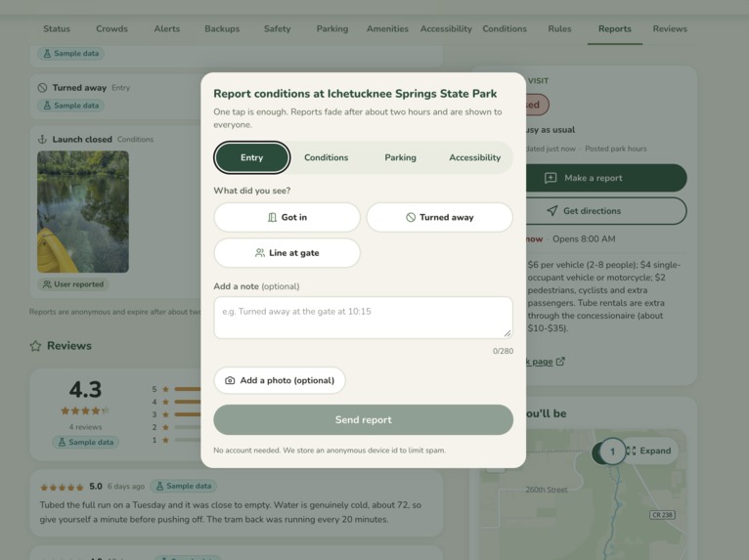Click the speech bubble icon in Make a report
Viewport: 749px width, 560px height.
pos(551,178)
